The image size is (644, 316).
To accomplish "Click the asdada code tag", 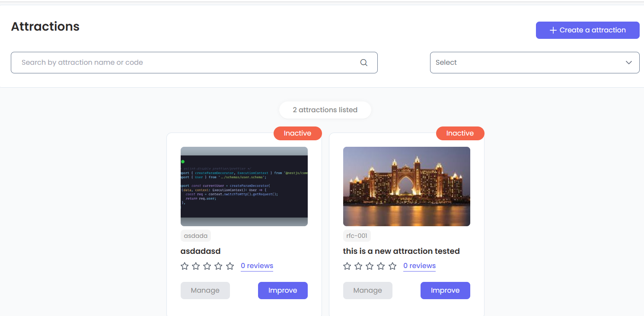I will 196,236.
